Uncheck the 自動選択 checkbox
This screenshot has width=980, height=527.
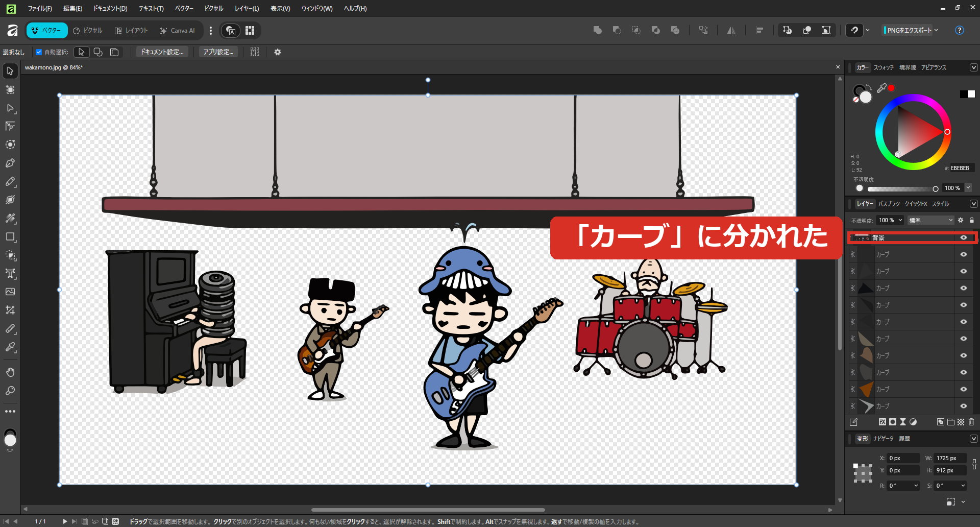[x=39, y=52]
